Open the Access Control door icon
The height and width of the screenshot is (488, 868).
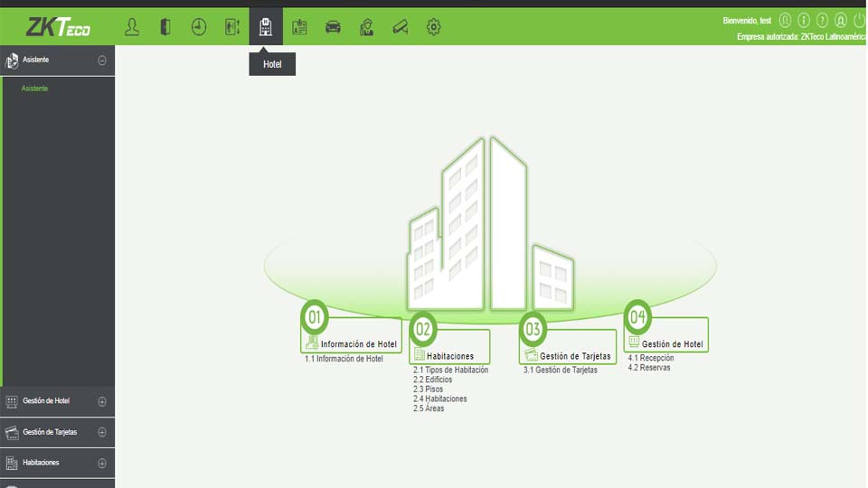[165, 27]
